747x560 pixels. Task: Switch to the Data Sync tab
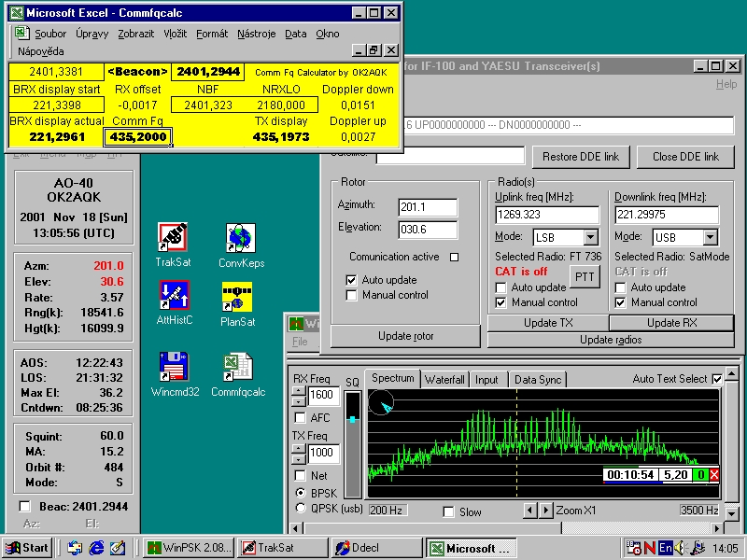point(538,380)
